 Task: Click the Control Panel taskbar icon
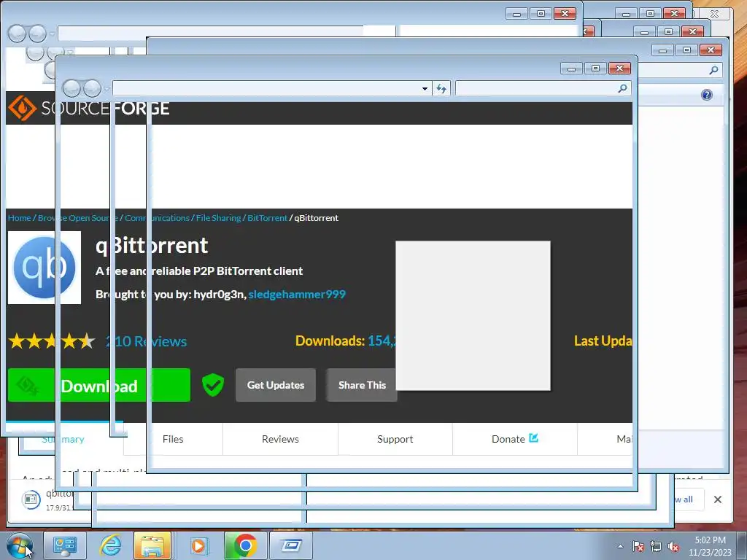65,545
